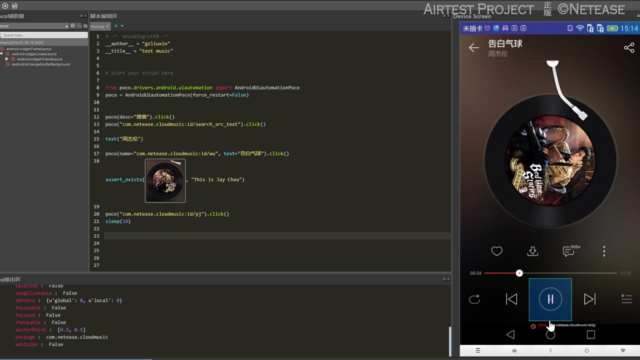Viewport: 640px width, 360px height.
Task: Pause the current song
Action: click(550, 299)
